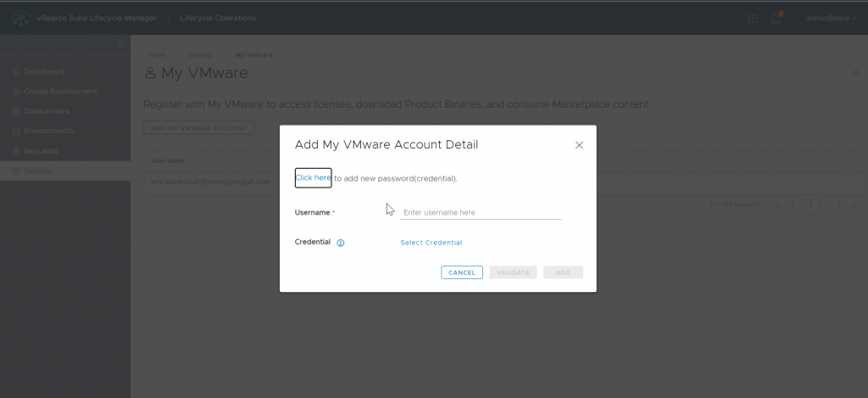
Task: Expand the admin@local user dropdown
Action: coord(831,19)
